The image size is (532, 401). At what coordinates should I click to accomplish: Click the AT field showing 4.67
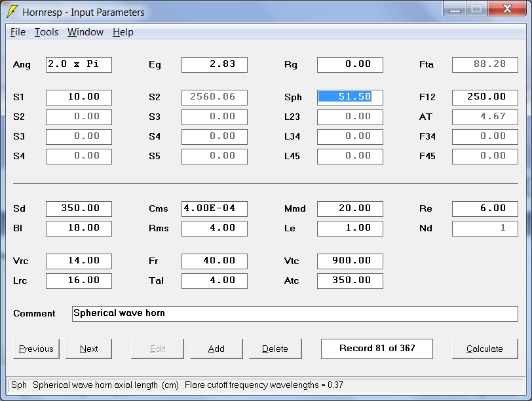click(x=485, y=117)
